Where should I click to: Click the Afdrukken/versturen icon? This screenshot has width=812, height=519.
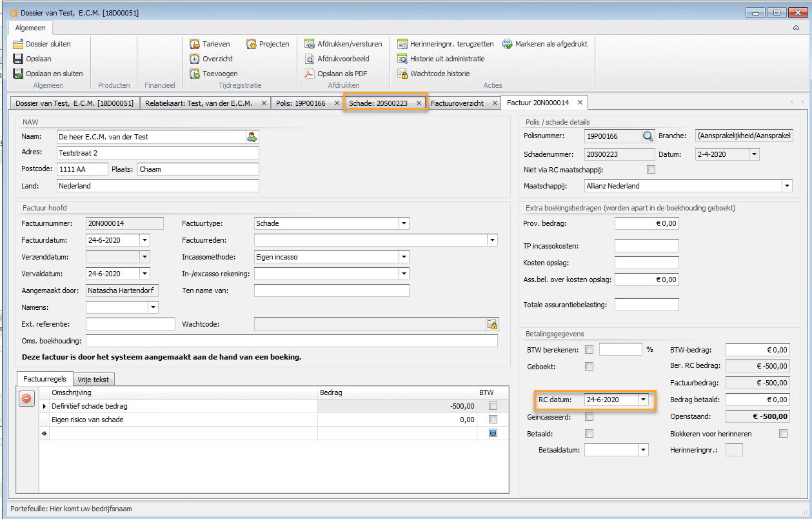pos(310,44)
